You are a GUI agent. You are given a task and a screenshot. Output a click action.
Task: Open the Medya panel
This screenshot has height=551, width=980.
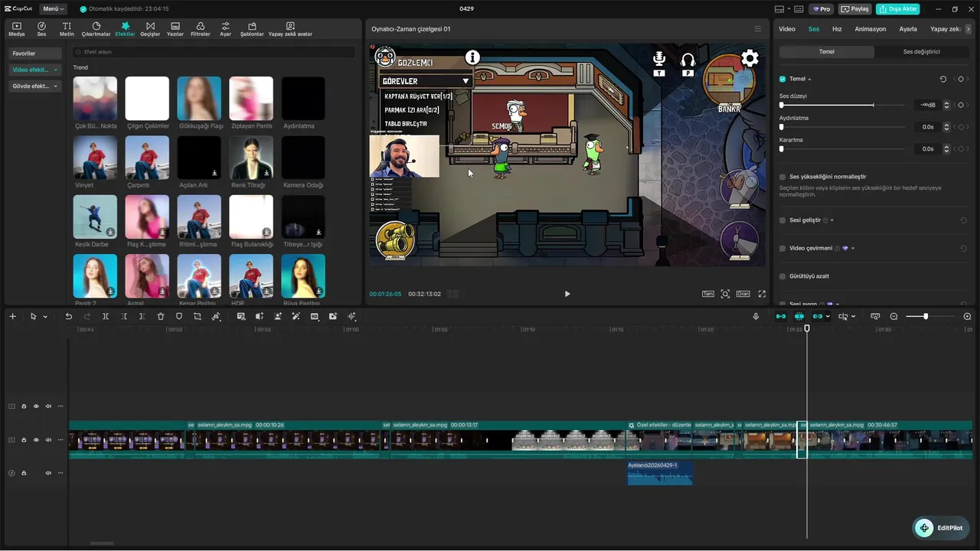(17, 29)
